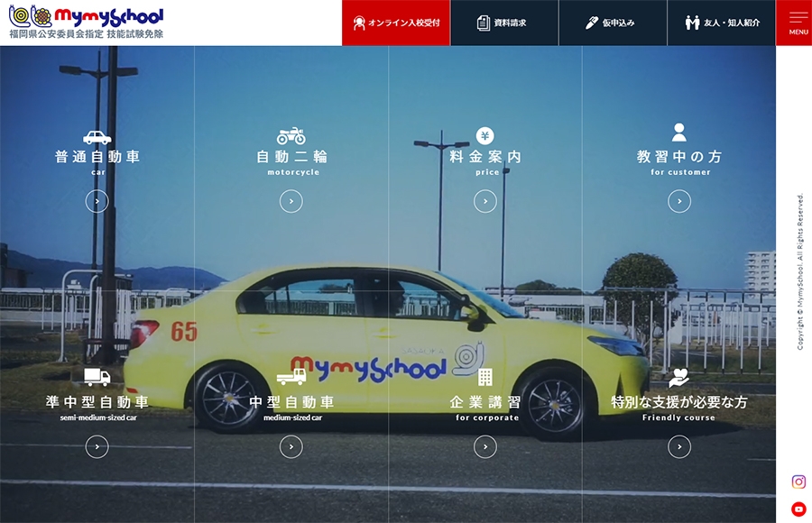Open the online enrollment (オンライン入校受付) tab
812x523 pixels.
(x=396, y=23)
